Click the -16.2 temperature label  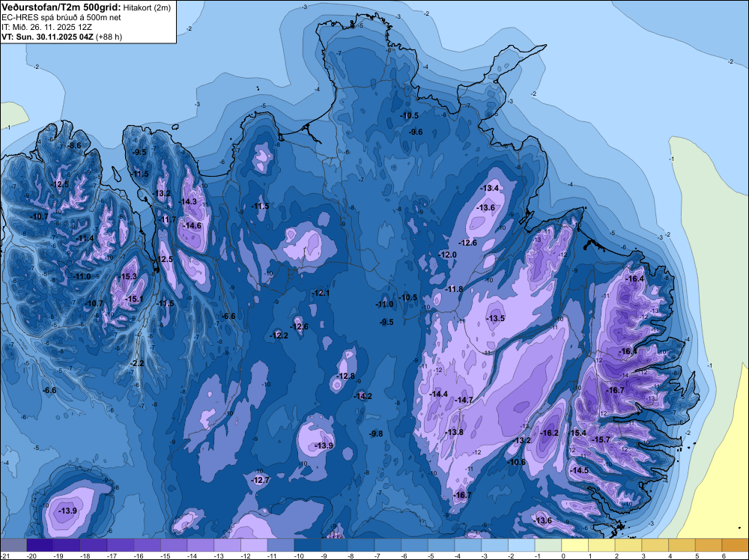[549, 433]
